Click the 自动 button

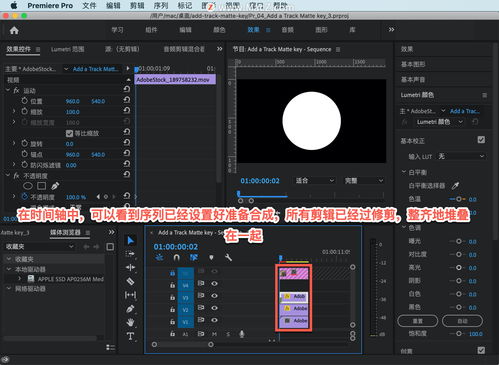point(462,321)
